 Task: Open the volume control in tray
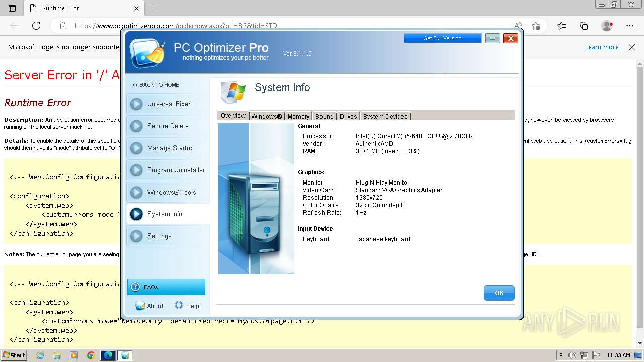(572, 355)
